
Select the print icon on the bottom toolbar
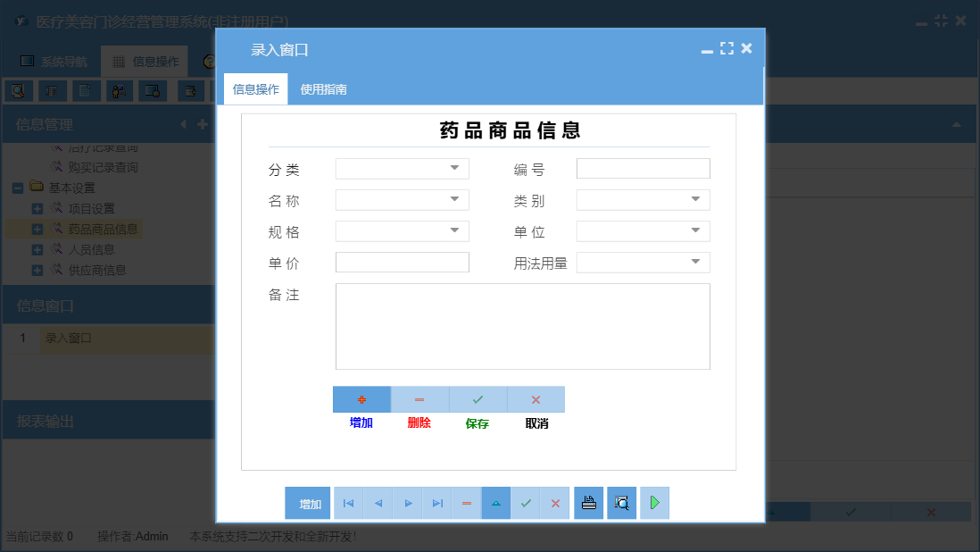pyautogui.click(x=588, y=503)
